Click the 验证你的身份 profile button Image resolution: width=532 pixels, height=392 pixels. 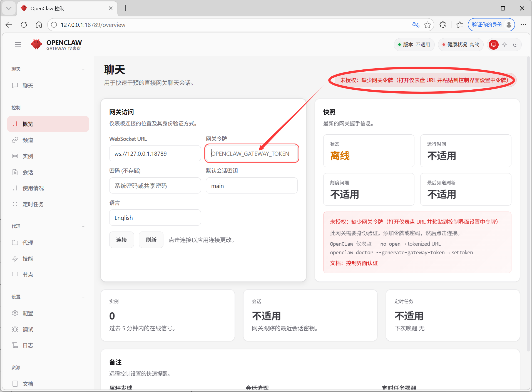491,25
